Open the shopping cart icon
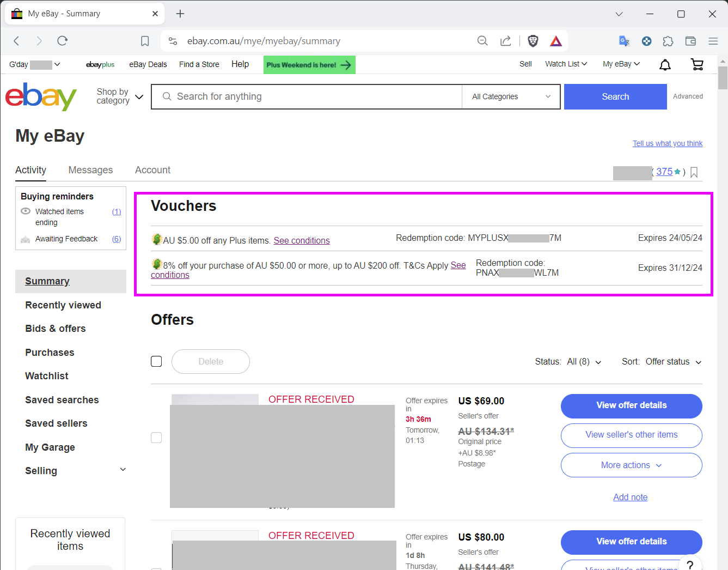The width and height of the screenshot is (728, 570). pos(697,65)
